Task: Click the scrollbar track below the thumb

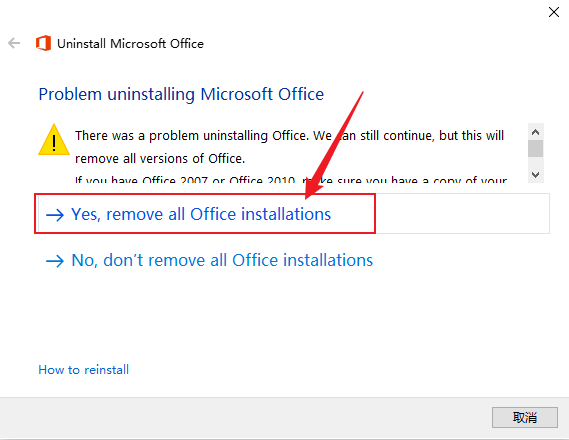Action: coord(535,162)
